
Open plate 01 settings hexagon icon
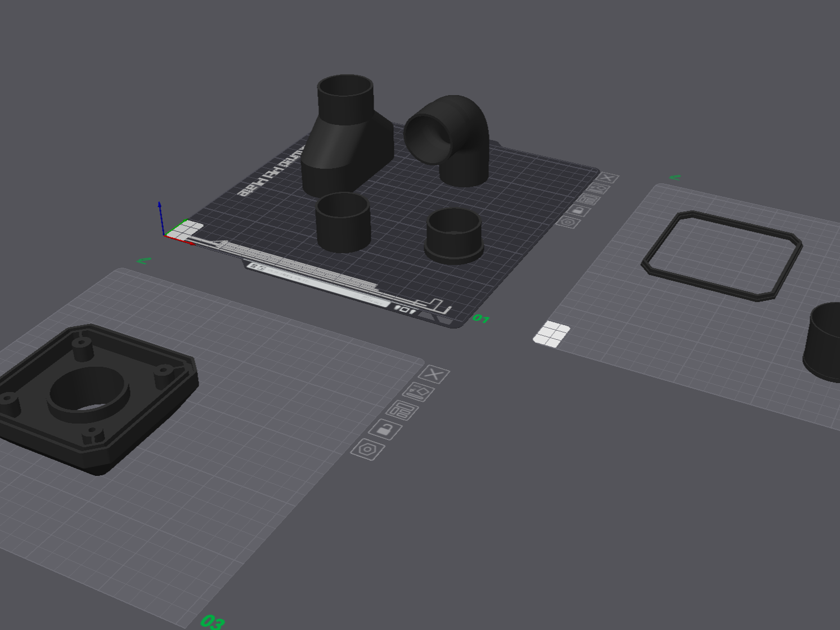[x=568, y=222]
